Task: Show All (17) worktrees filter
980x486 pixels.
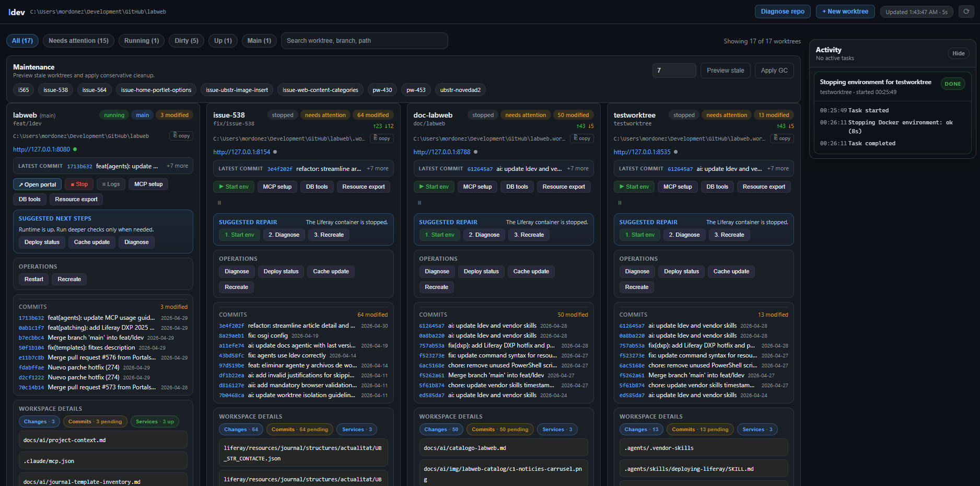Action: 22,41
